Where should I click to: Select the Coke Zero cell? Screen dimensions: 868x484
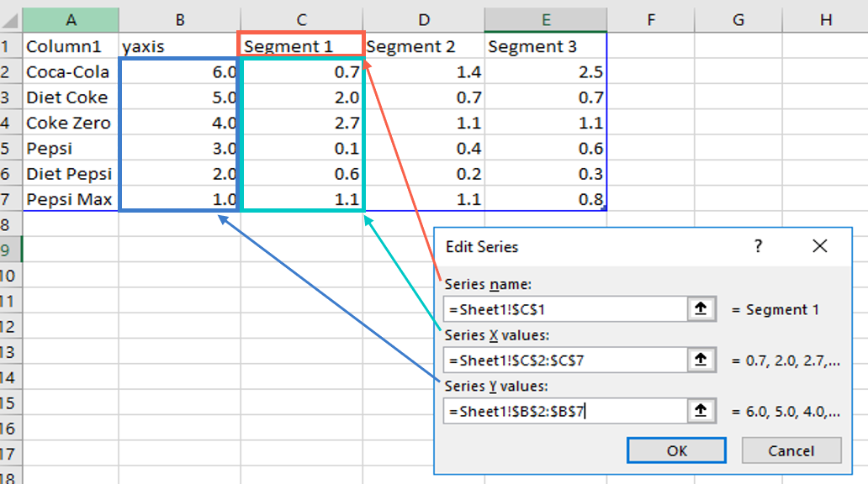click(71, 123)
